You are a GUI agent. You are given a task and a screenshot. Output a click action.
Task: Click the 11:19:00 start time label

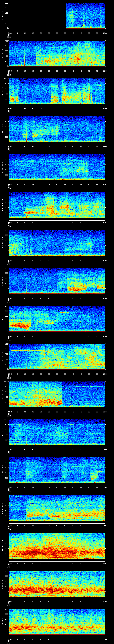click(x=9, y=412)
